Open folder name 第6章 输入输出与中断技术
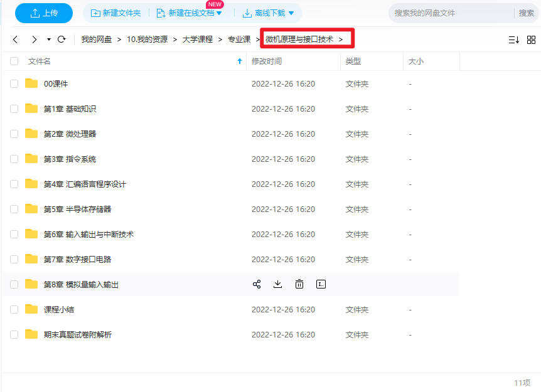This screenshot has width=541, height=392. coord(88,235)
